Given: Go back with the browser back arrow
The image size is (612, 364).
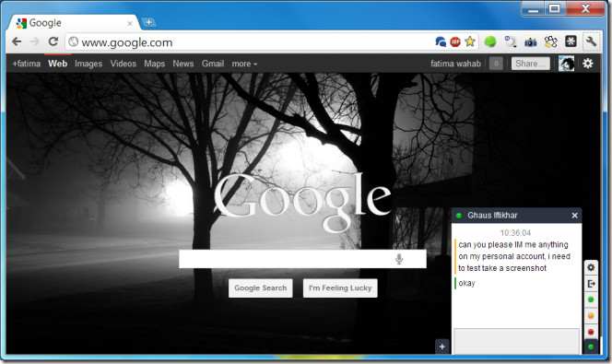Looking at the screenshot, I should (x=17, y=41).
